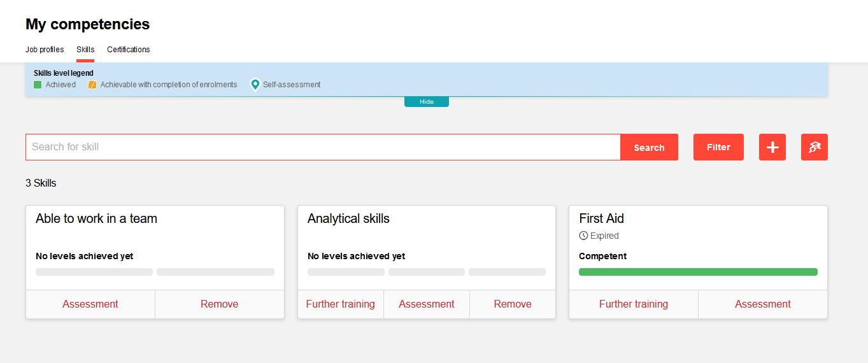Open Assessment for Able to work in a team

(90, 304)
